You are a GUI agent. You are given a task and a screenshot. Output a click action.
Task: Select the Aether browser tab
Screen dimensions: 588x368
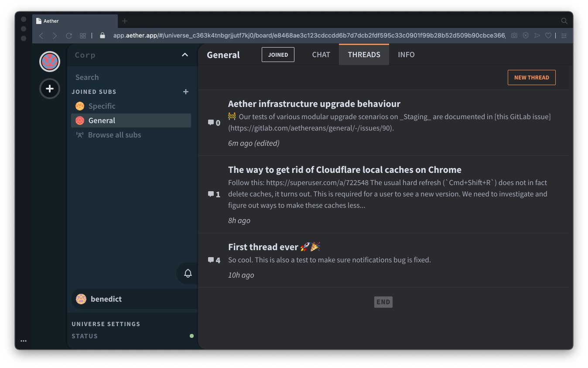tap(75, 21)
